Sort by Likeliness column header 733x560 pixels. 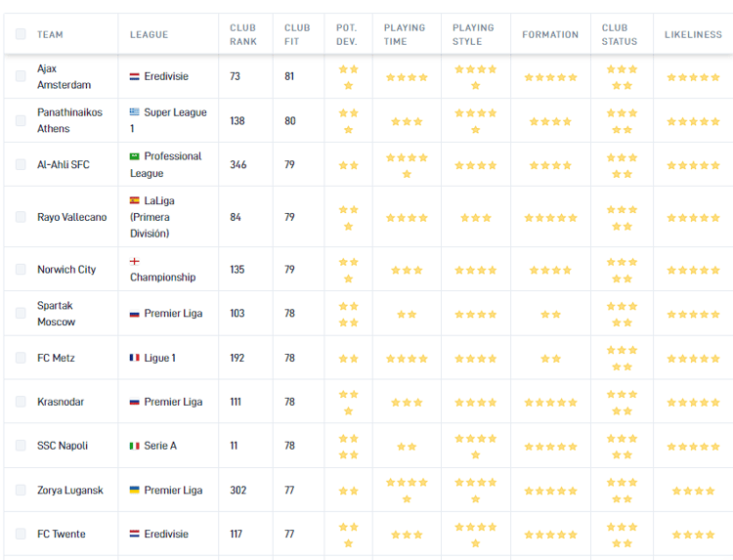click(693, 34)
